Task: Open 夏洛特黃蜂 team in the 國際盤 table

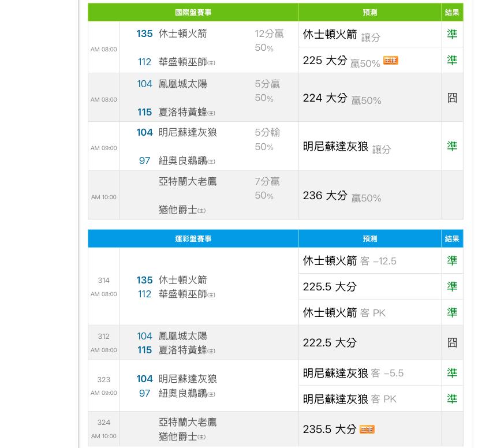Action: (182, 112)
